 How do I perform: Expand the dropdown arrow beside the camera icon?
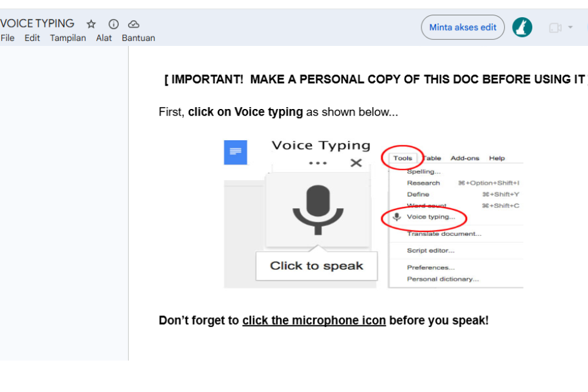tap(570, 28)
